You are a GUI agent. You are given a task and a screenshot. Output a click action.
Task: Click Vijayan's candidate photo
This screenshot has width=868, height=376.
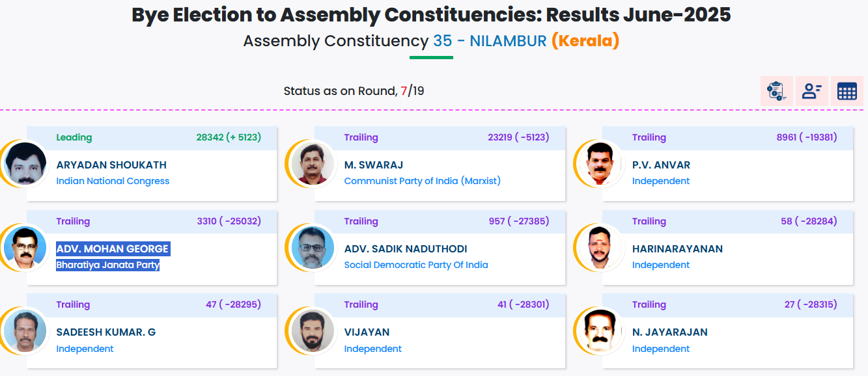pyautogui.click(x=313, y=331)
